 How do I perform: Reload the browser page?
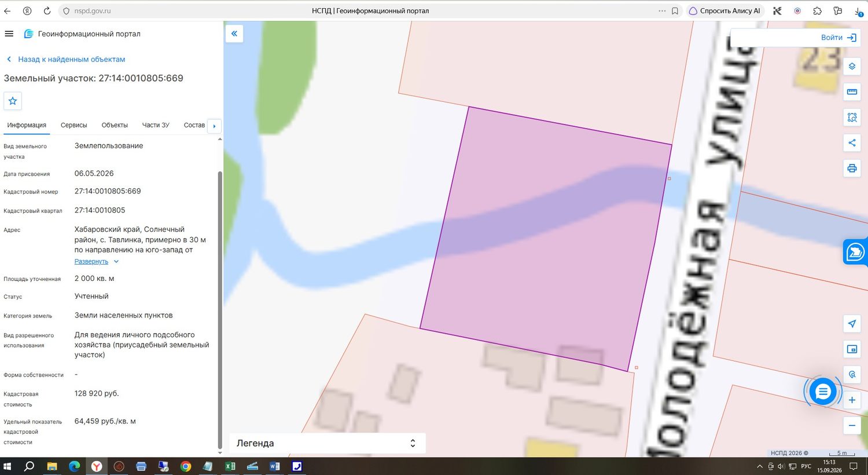(47, 11)
